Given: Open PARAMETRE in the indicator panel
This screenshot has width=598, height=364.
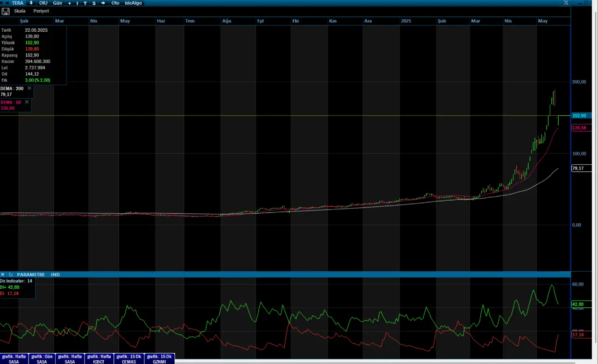Looking at the screenshot, I should point(31,274).
